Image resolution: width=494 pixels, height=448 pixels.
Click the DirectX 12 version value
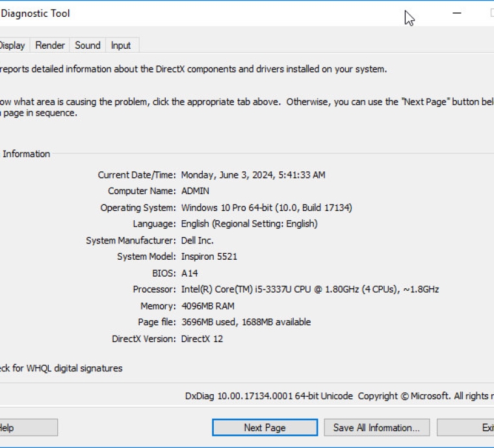(202, 339)
